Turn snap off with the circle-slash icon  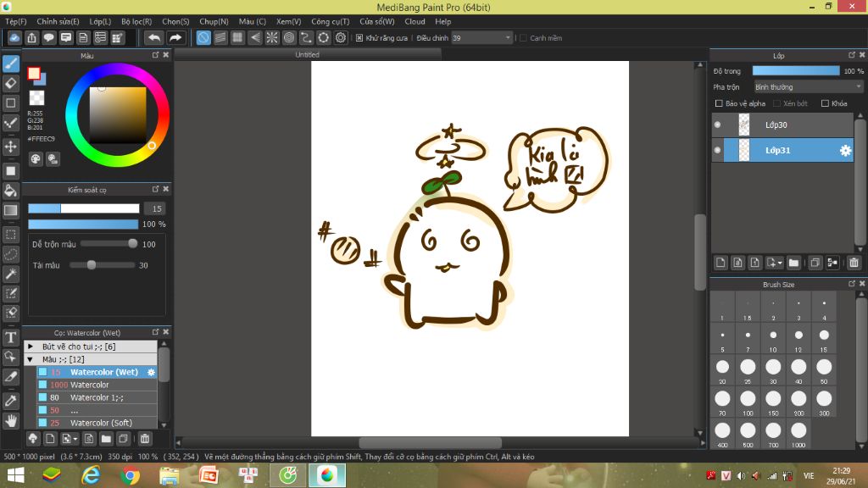click(203, 37)
